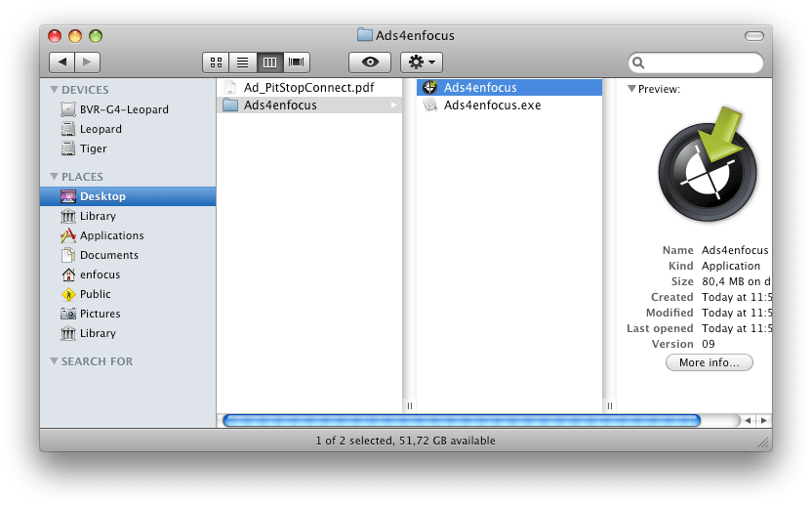Zoom window with green button

click(x=96, y=36)
